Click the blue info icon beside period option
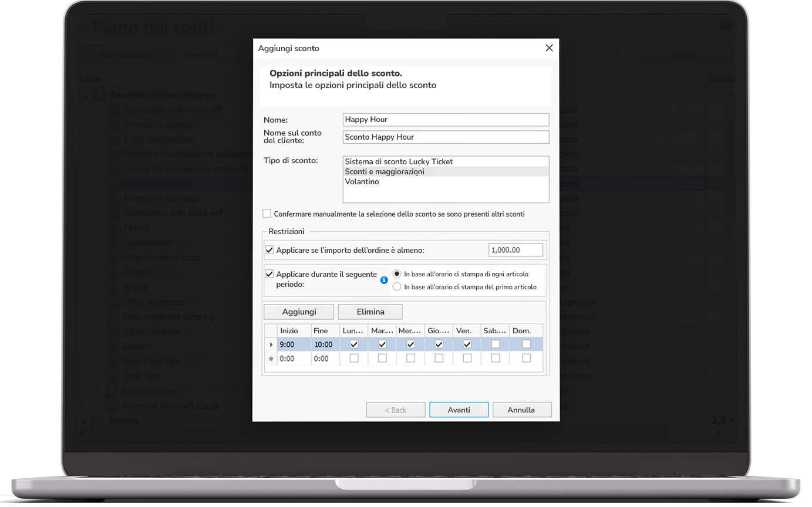Screen dimensions: 812x507 [384, 280]
